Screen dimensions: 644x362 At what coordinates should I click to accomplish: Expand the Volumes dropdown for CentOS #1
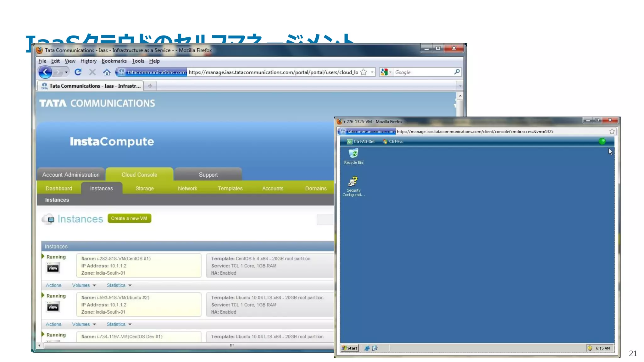pos(84,285)
